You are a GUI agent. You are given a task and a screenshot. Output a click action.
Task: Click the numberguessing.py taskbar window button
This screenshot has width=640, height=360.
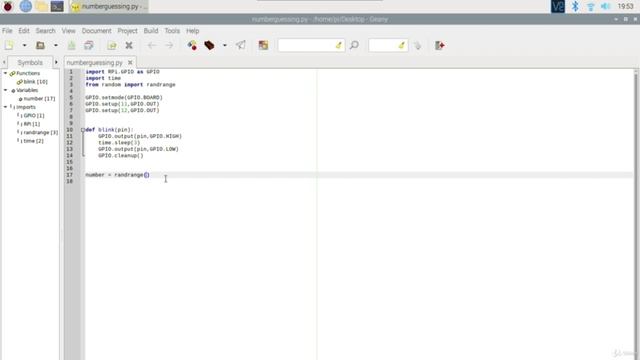(x=109, y=6)
